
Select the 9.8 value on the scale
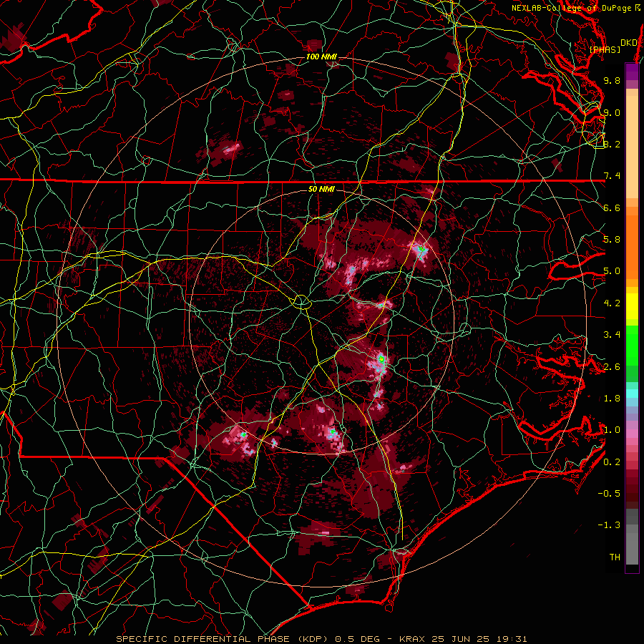coord(612,80)
